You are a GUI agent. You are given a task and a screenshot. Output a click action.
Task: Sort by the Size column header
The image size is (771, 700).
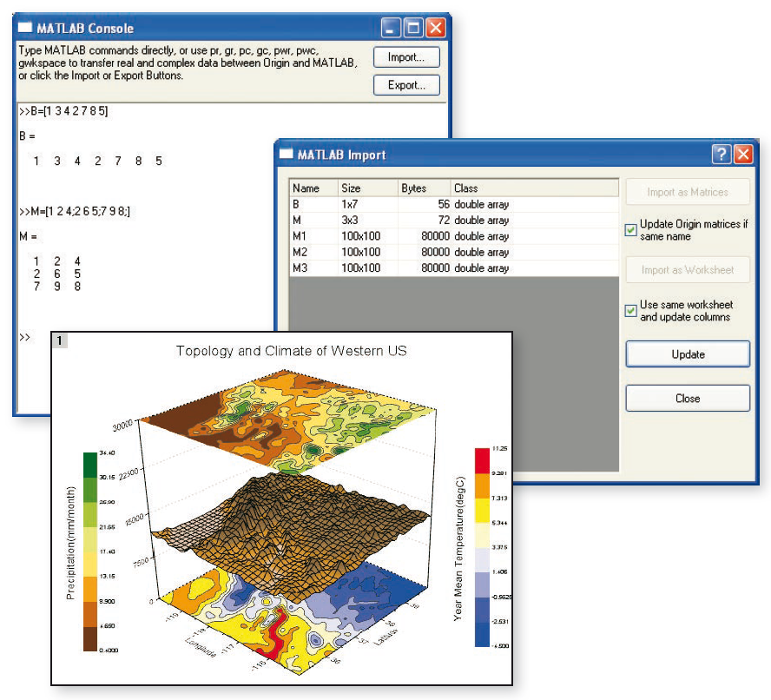[x=368, y=188]
